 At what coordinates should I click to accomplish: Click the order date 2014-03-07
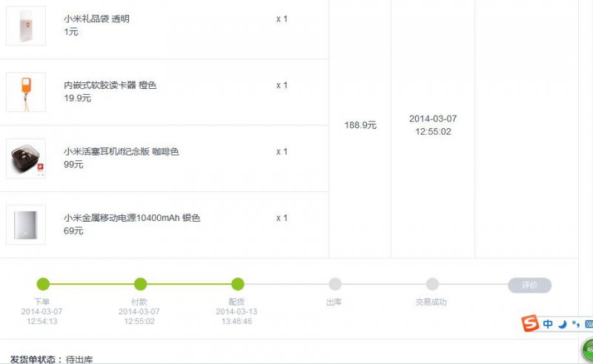click(433, 119)
